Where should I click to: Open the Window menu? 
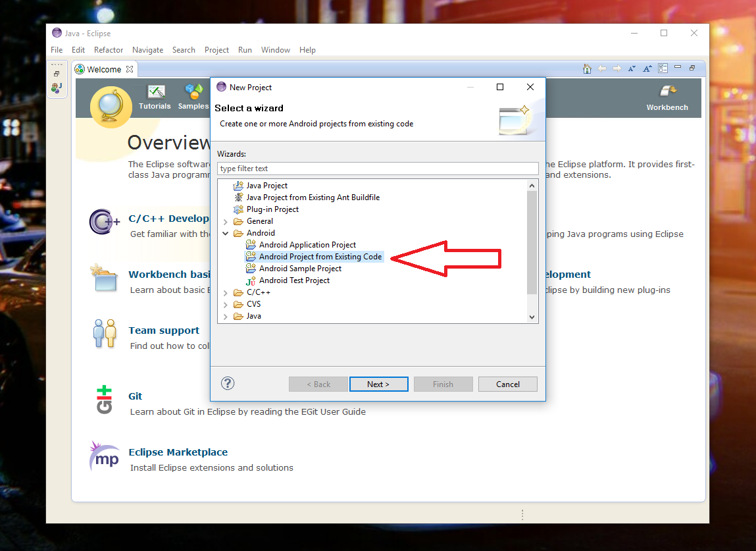pos(275,50)
